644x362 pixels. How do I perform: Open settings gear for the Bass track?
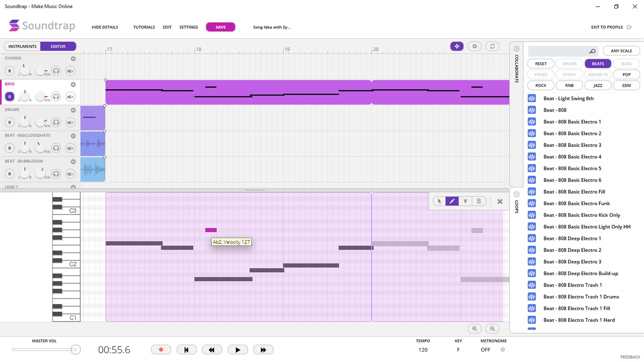[73, 84]
